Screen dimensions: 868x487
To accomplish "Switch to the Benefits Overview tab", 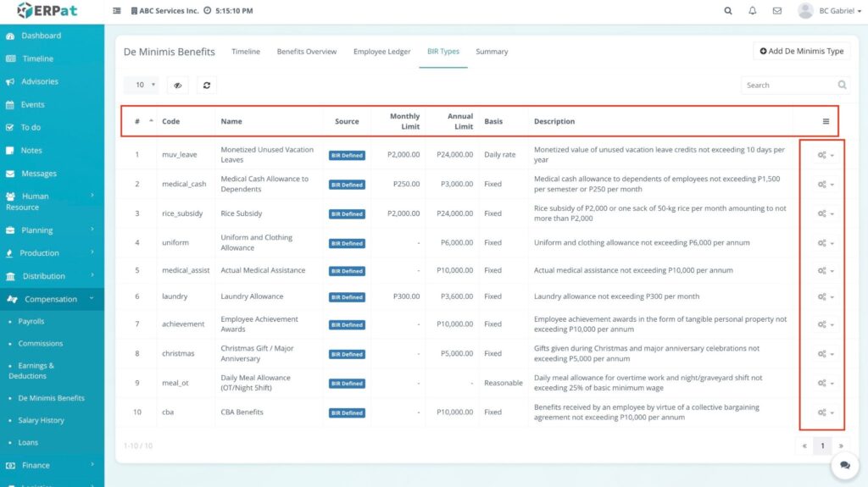I will (306, 52).
